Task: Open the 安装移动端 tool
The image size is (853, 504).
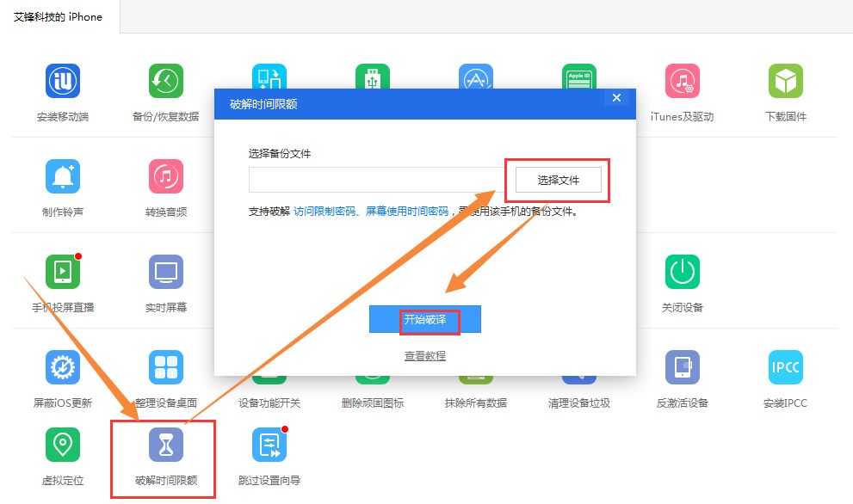Action: point(61,90)
